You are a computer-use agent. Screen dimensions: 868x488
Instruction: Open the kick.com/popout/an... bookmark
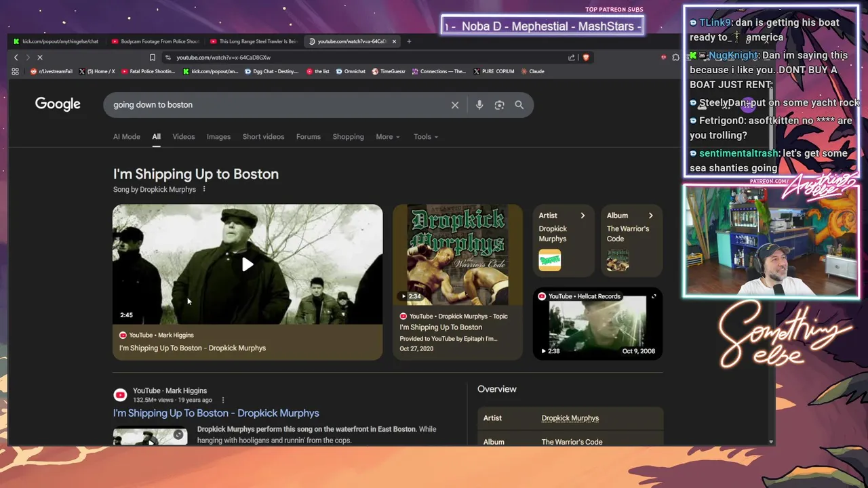[x=211, y=71]
